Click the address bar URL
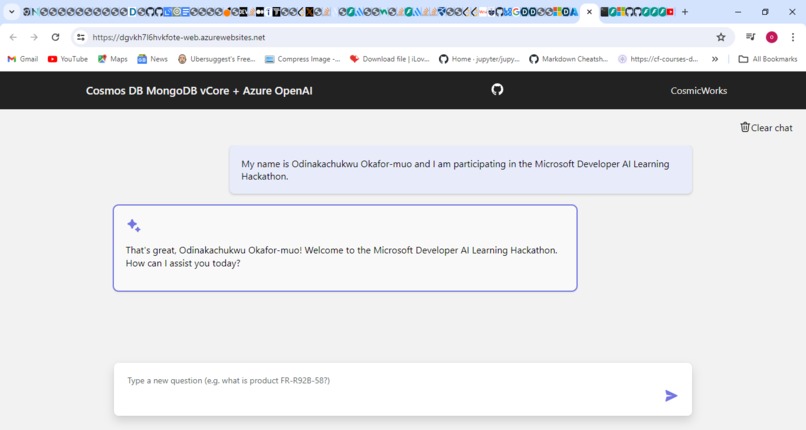The image size is (806, 430). pos(179,38)
